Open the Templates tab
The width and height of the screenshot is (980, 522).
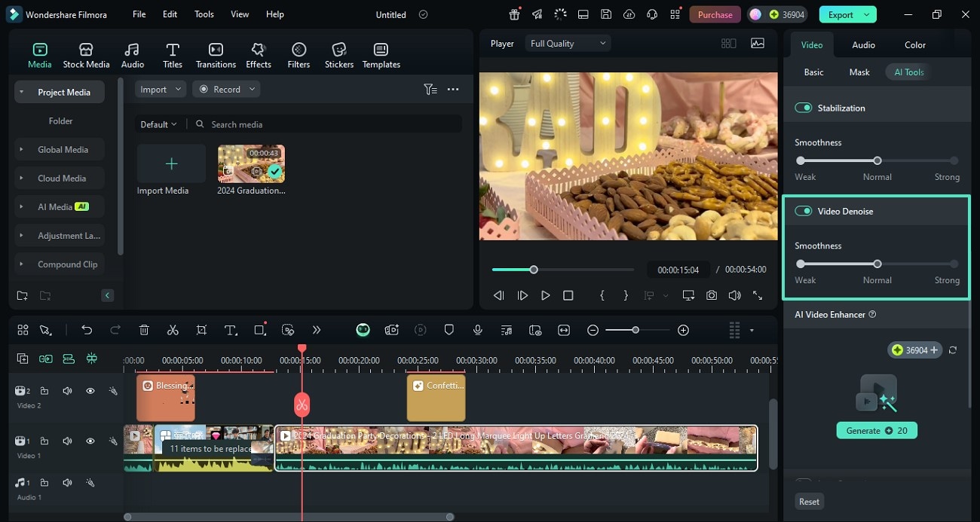[x=381, y=55]
